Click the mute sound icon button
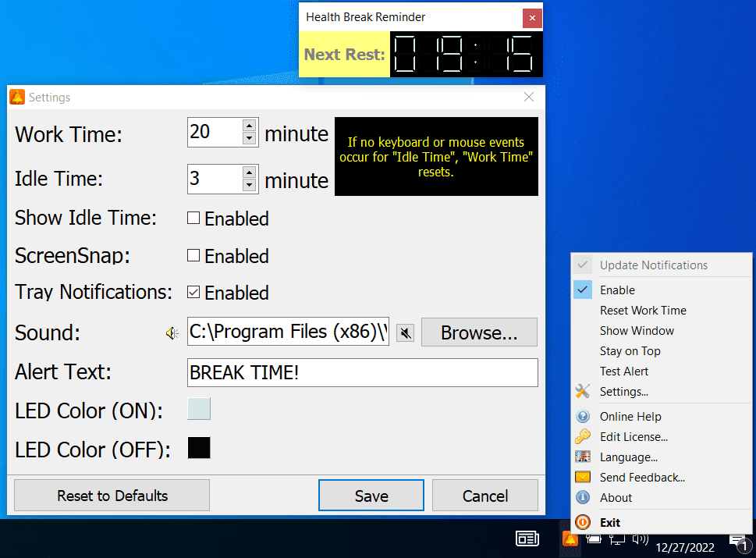Image resolution: width=756 pixels, height=558 pixels. [x=406, y=332]
